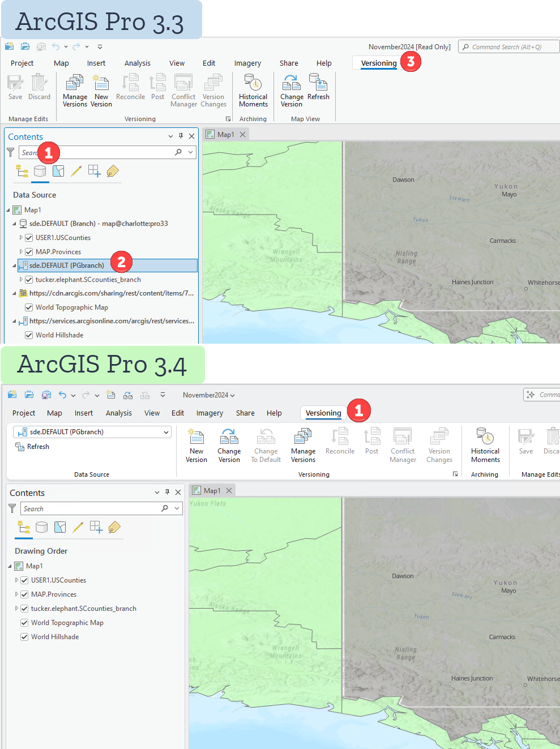Open the Project tab in the 3.4 ribbon
The image size is (560, 749).
tap(24, 413)
